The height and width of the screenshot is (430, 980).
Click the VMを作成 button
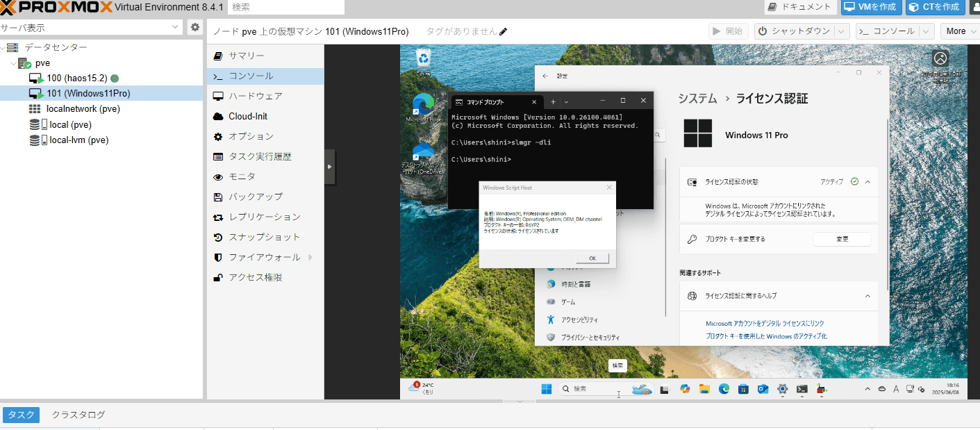pos(872,7)
